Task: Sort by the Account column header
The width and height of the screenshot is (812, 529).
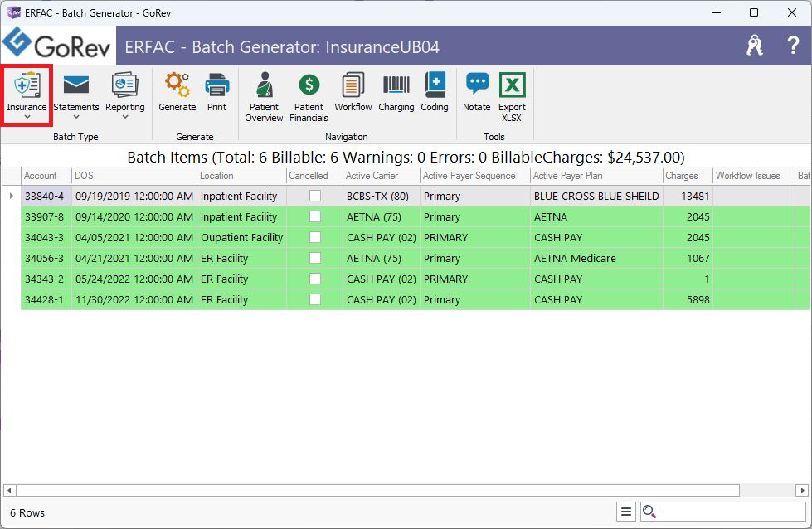Action: 46,176
